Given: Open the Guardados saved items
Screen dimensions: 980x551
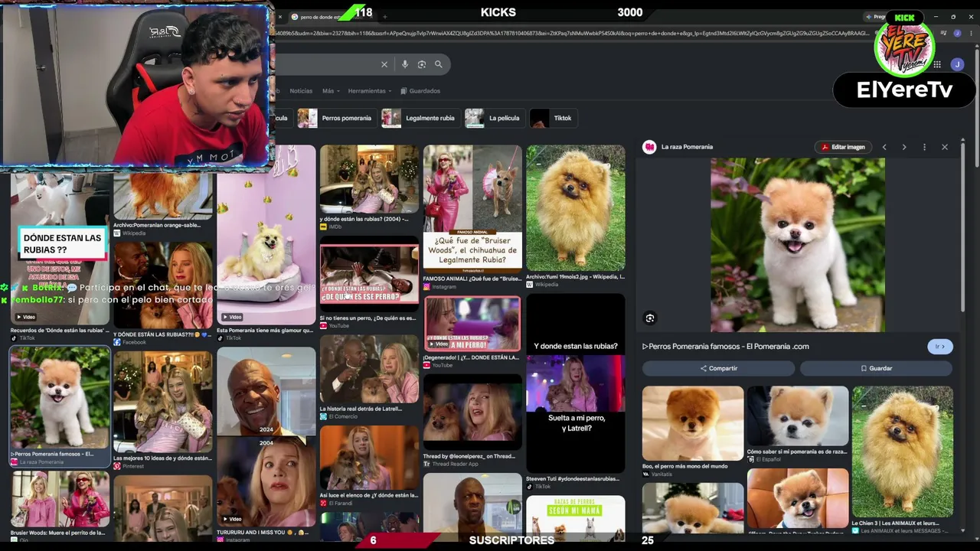Looking at the screenshot, I should point(420,91).
